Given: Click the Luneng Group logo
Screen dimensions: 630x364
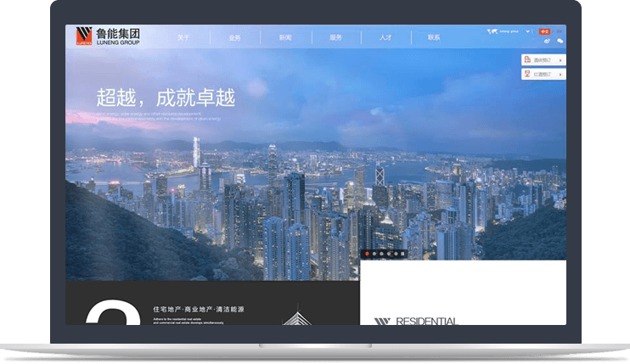Looking at the screenshot, I should 106,36.
